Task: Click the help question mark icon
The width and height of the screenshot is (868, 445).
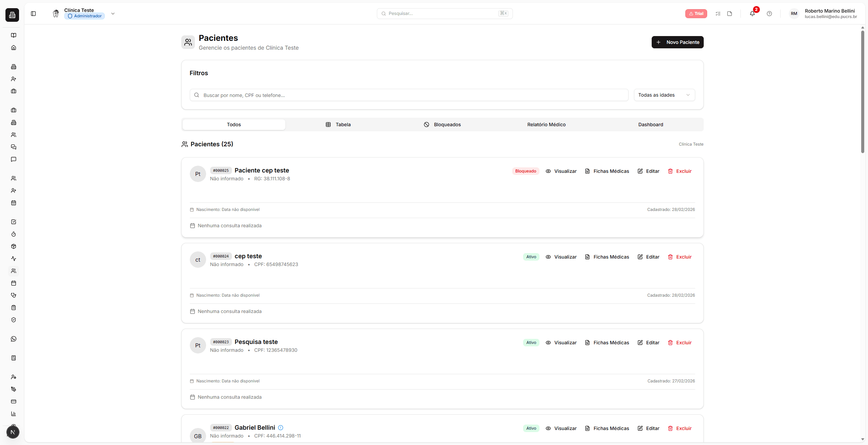Action: [x=769, y=14]
